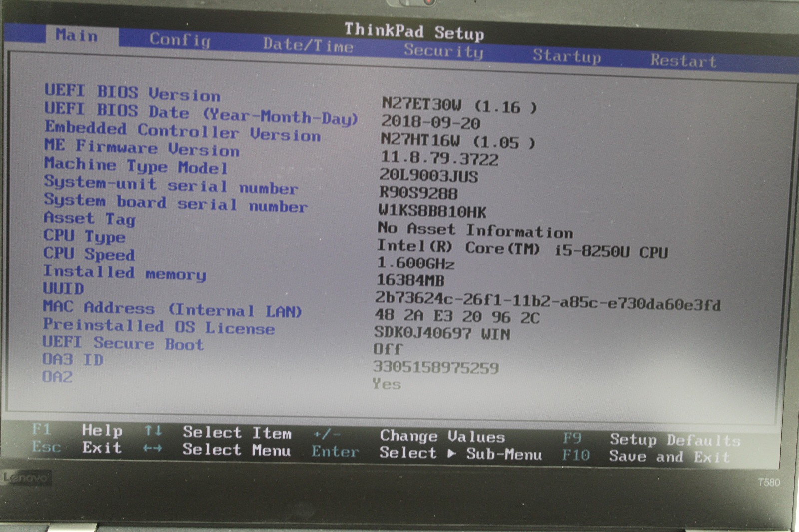
Task: Select the CPU Speed label
Action: 89,254
